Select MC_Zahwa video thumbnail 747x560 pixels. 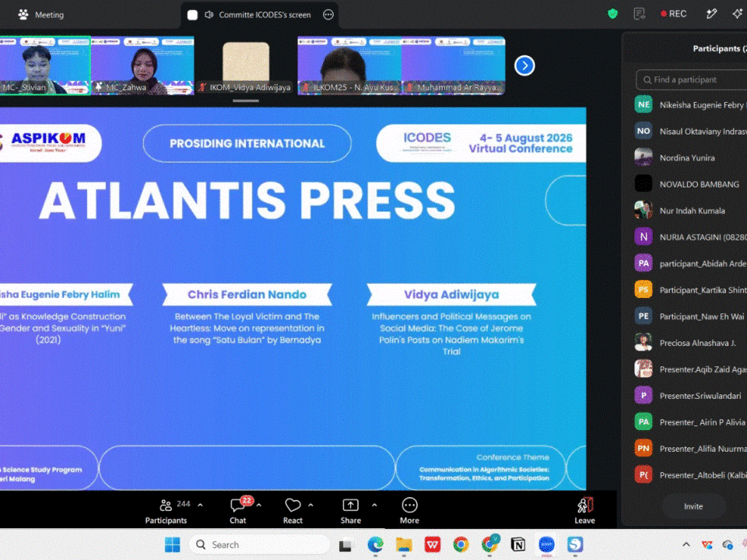click(142, 65)
